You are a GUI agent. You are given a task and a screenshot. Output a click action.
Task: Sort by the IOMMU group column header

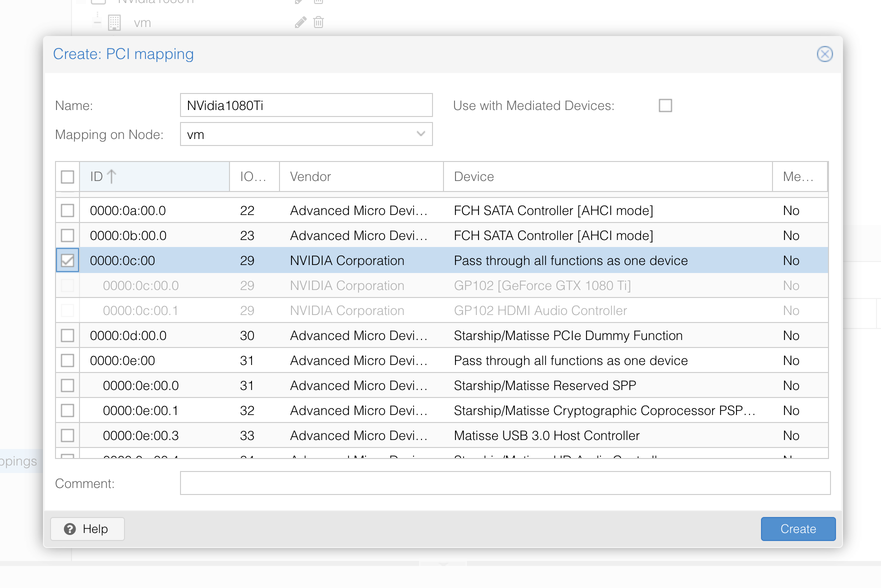coord(254,176)
